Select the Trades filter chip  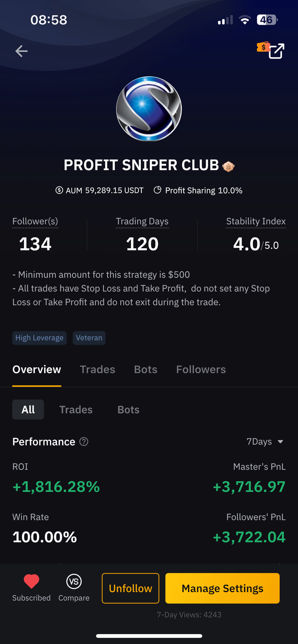click(x=76, y=410)
